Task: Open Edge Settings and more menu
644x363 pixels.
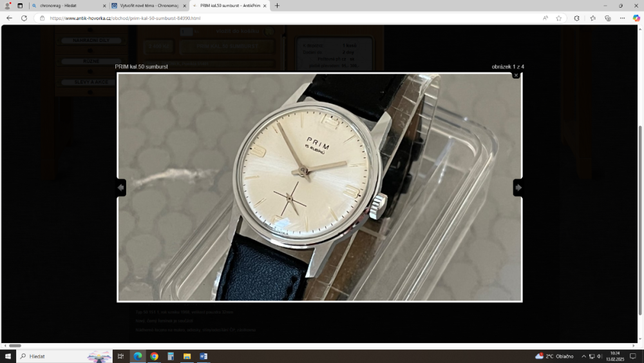Action: pos(622,18)
